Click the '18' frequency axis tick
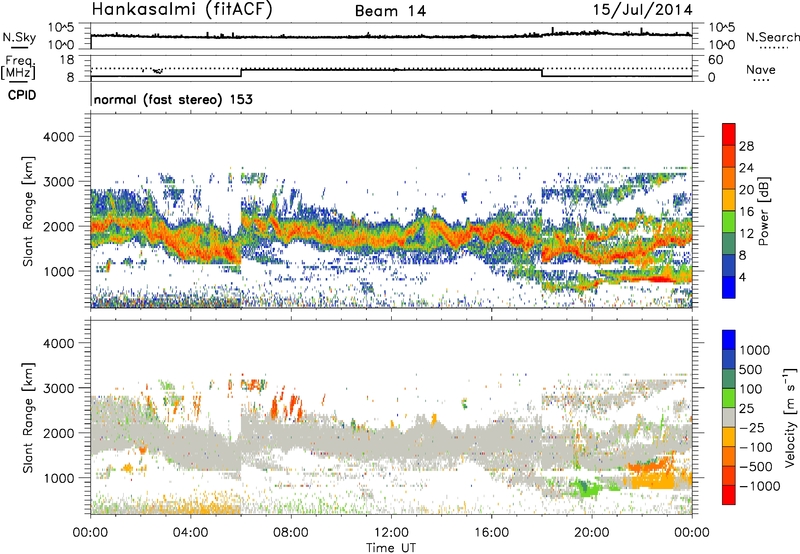 click(x=67, y=60)
